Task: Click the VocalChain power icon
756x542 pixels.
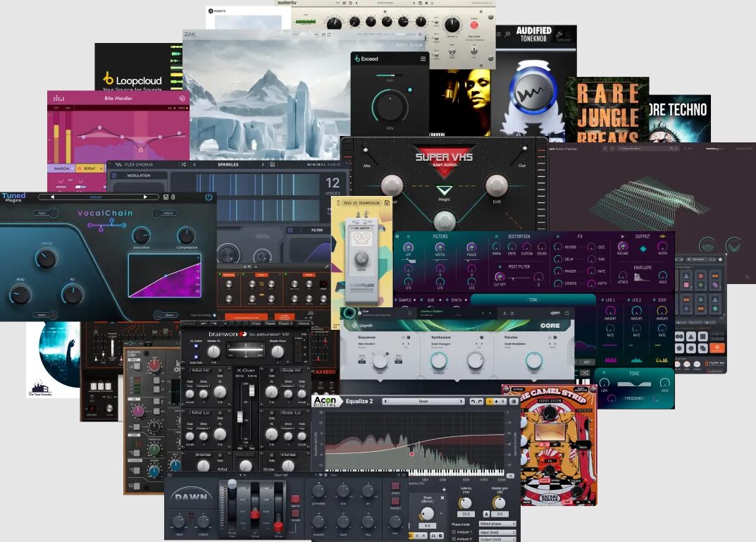Action: click(209, 197)
